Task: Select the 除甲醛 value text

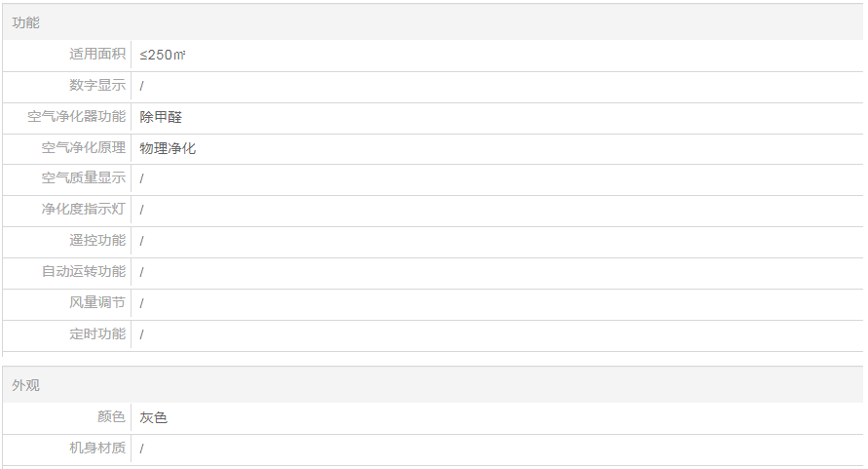Action: [161, 117]
